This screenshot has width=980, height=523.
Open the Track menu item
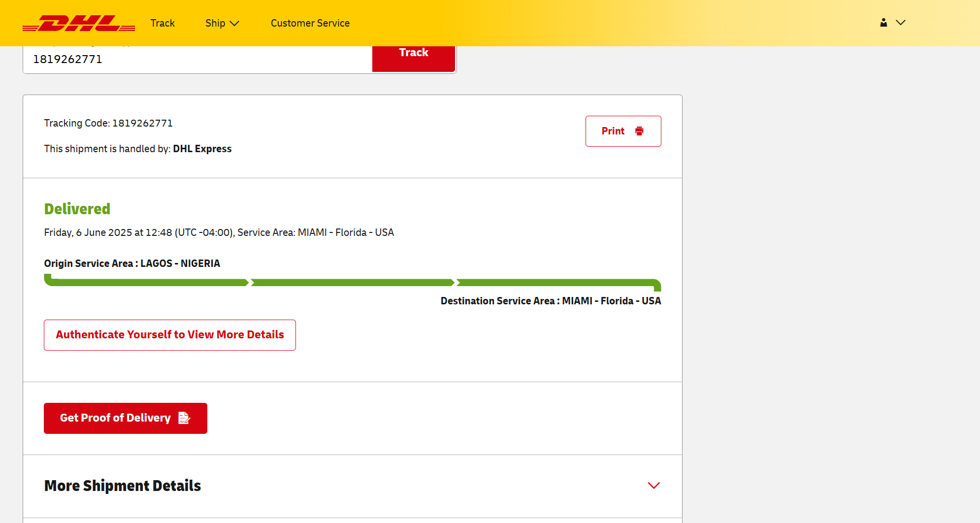click(163, 23)
